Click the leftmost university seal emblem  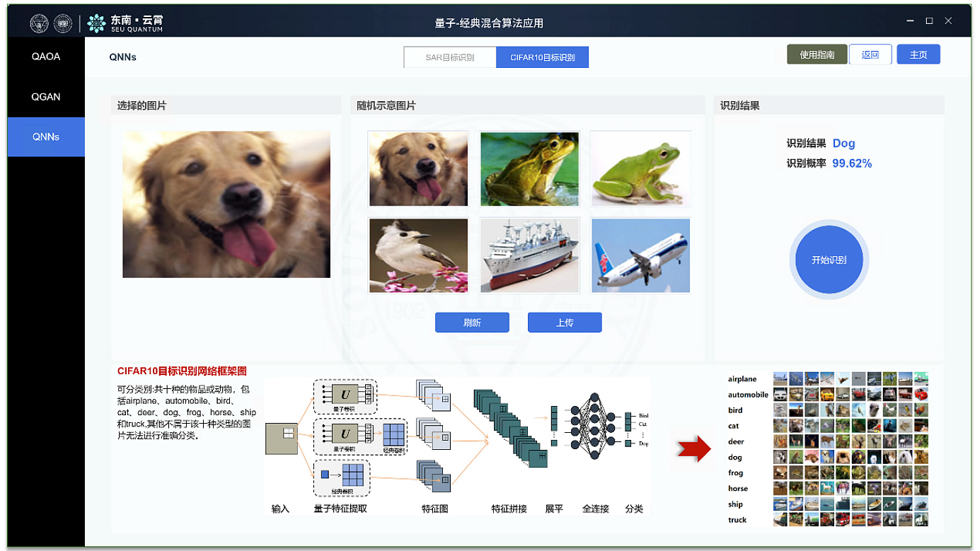39,21
